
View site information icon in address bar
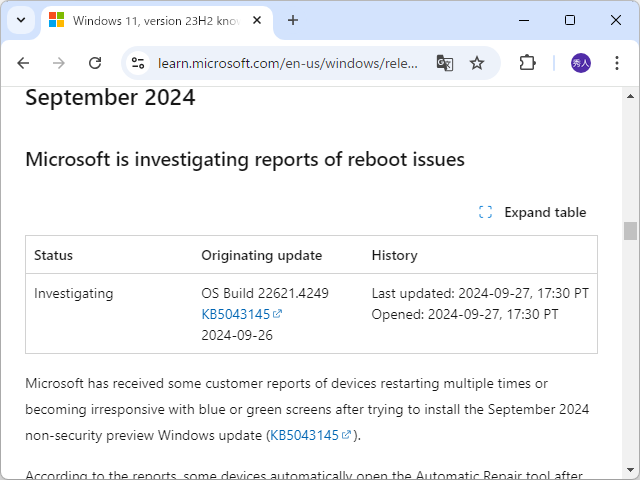coord(138,63)
